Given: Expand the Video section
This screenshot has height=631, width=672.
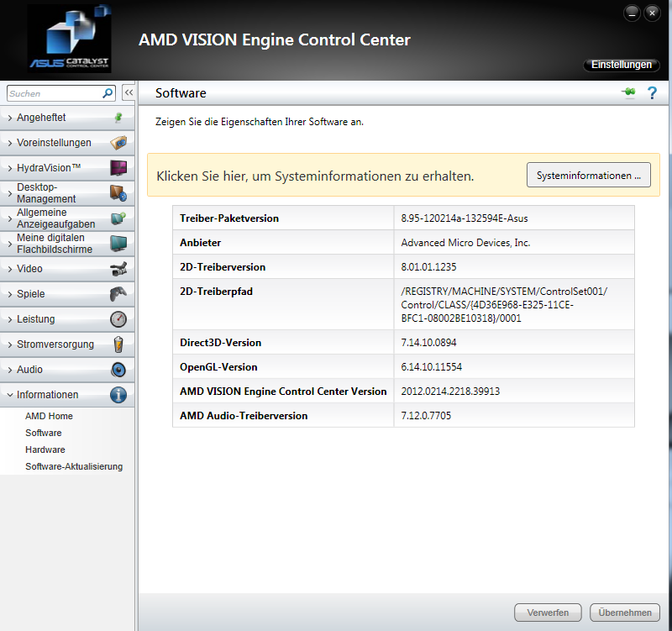Looking at the screenshot, I should point(68,269).
